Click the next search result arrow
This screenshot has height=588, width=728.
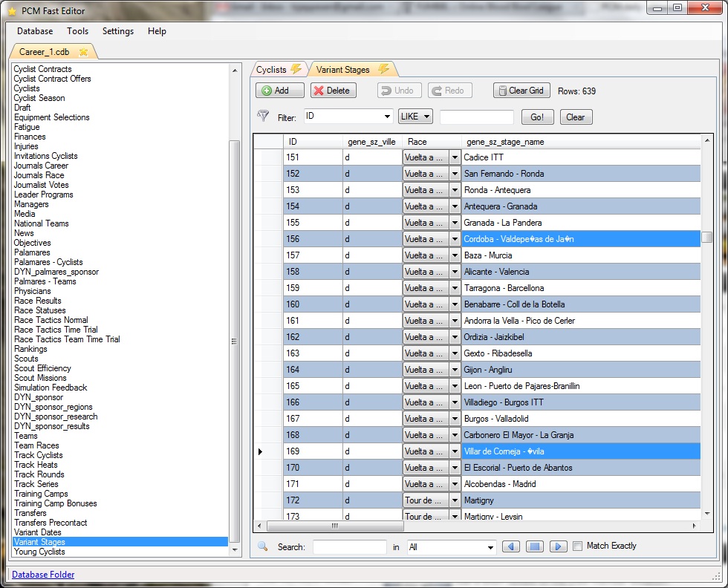click(x=558, y=547)
